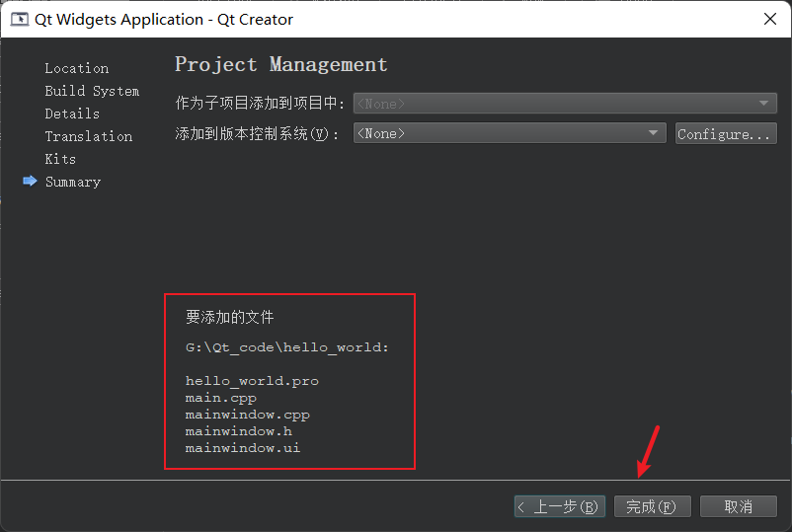Click the main.cpp file name
This screenshot has height=532, width=792.
tap(221, 398)
